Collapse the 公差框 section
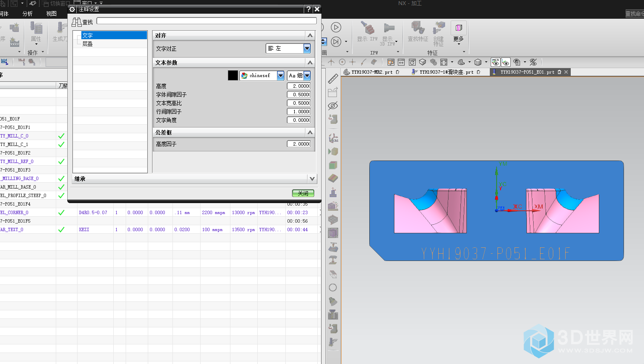The width and height of the screenshot is (644, 364). pyautogui.click(x=310, y=132)
